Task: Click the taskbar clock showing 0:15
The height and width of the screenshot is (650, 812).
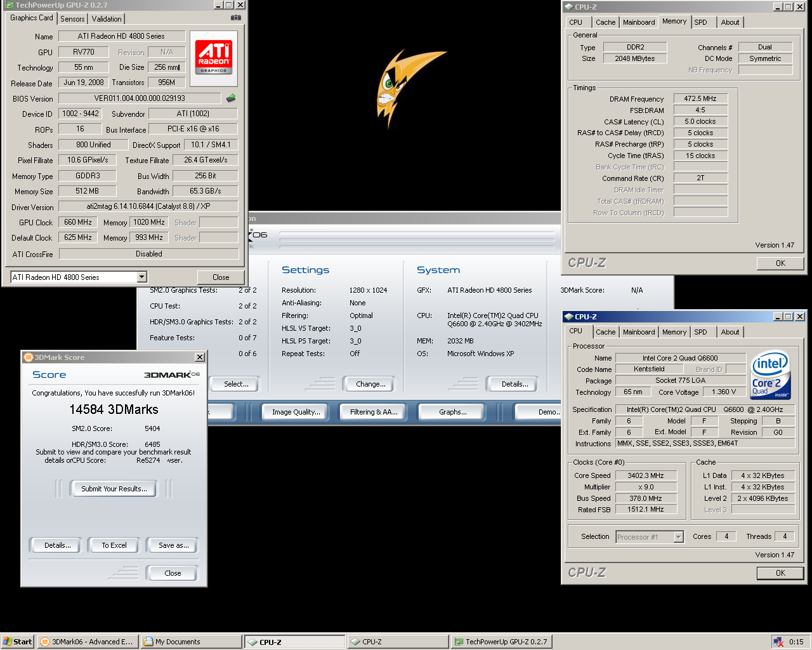Action: point(796,642)
